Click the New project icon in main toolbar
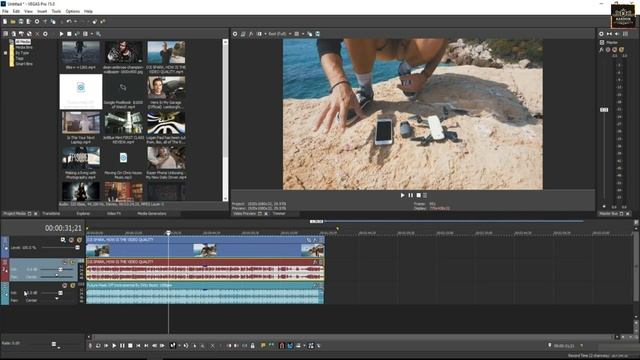This screenshot has height=360, width=640. tap(5, 21)
